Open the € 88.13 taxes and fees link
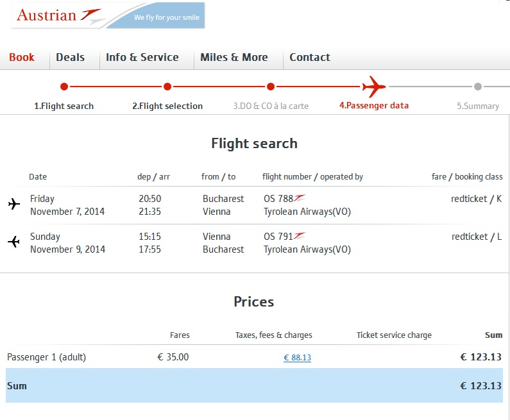This screenshot has height=420, width=510. pyautogui.click(x=297, y=358)
